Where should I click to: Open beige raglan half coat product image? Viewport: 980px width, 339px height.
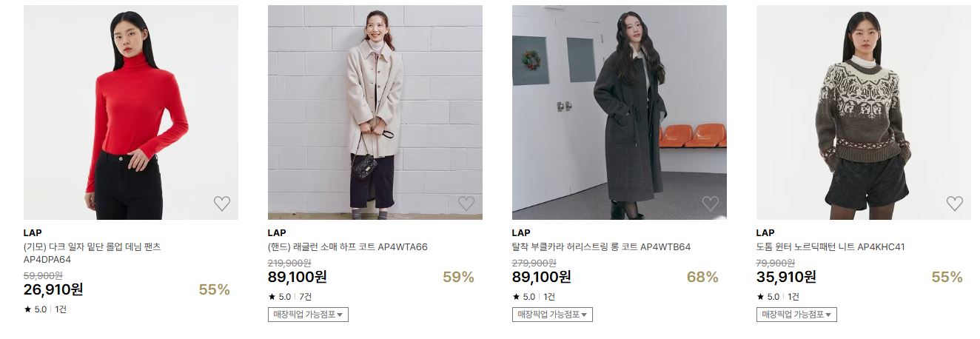[x=375, y=113]
